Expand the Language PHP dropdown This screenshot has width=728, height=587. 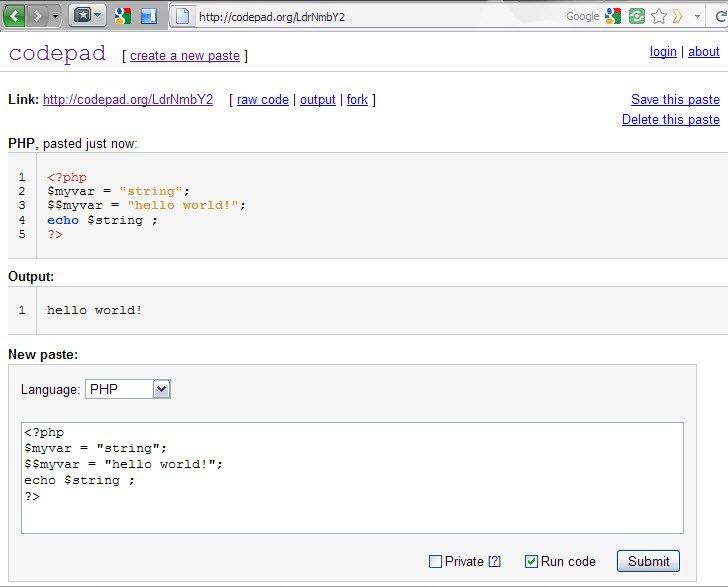128,389
